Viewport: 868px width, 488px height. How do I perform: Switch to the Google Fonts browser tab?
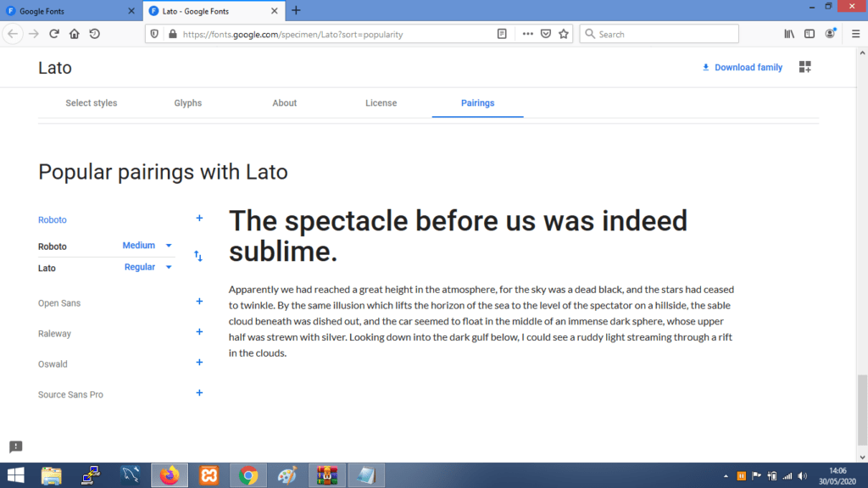point(71,10)
